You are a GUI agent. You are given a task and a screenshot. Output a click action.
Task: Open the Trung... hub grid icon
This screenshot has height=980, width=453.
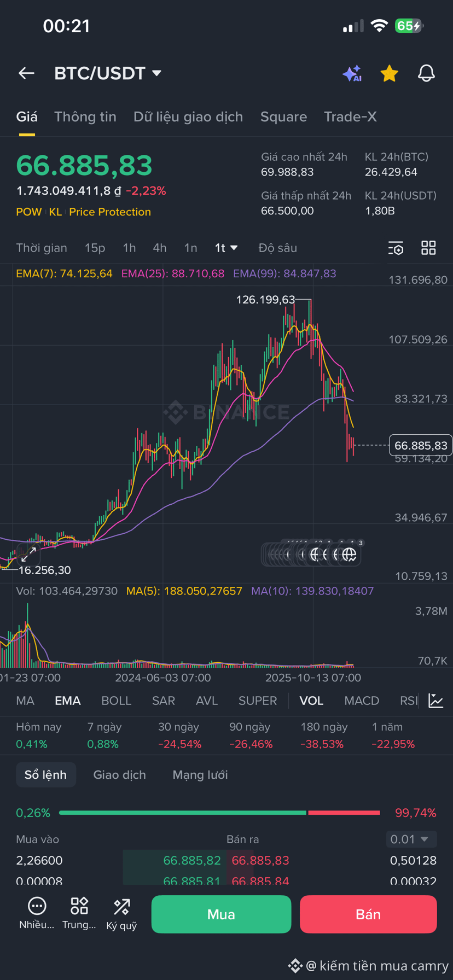[x=79, y=913]
